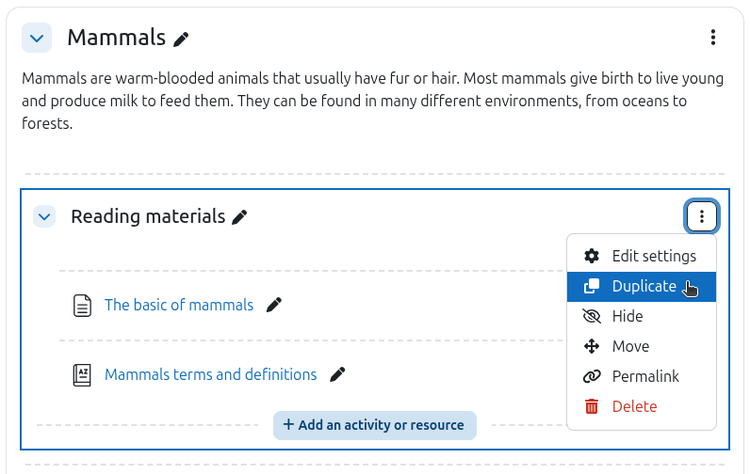Open the Mammals section three-dot menu
750x474 pixels.
click(713, 38)
